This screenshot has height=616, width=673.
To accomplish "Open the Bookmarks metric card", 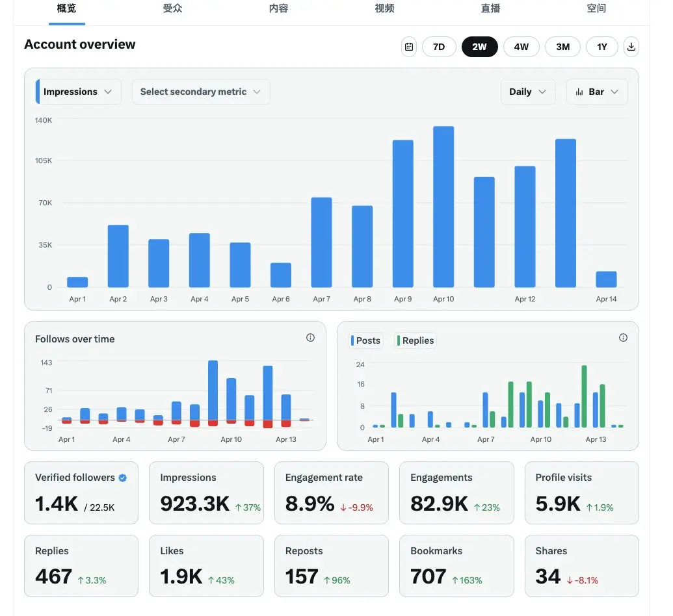I will 456,566.
